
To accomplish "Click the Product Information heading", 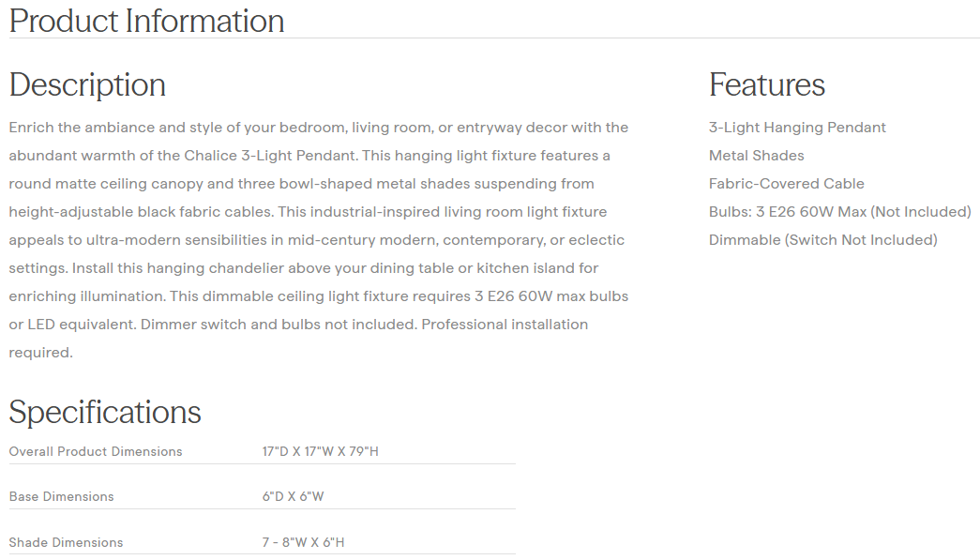I will 146,21.
